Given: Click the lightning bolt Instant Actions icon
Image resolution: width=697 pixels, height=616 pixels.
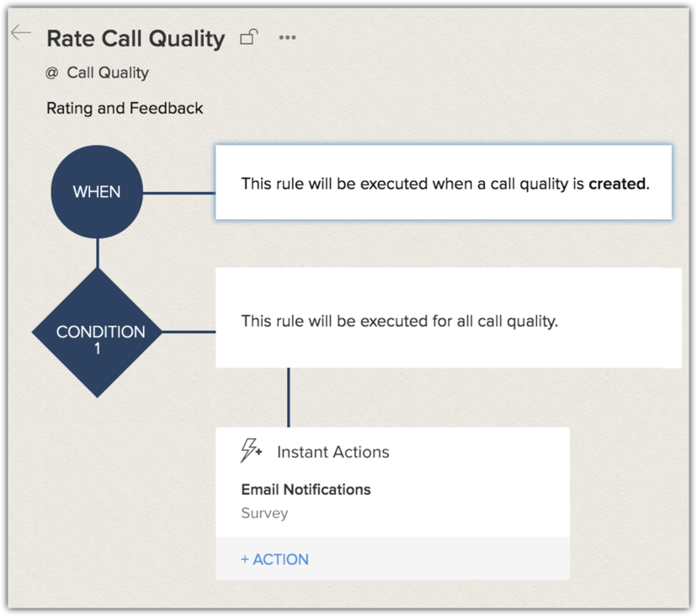Looking at the screenshot, I should [x=251, y=451].
